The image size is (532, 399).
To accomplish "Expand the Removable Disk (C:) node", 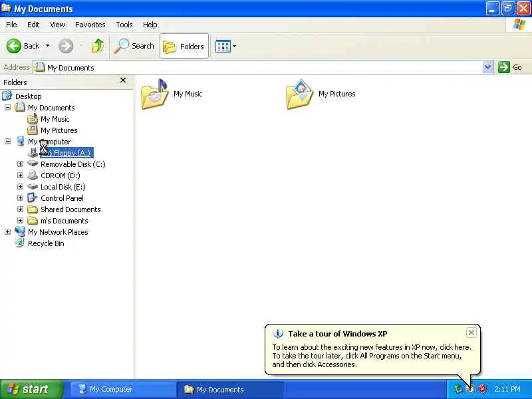I will [20, 164].
